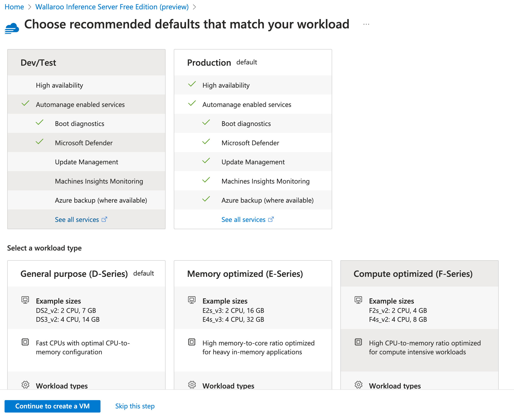
Task: Open the ellipsis menu beside the title
Action: (x=366, y=24)
